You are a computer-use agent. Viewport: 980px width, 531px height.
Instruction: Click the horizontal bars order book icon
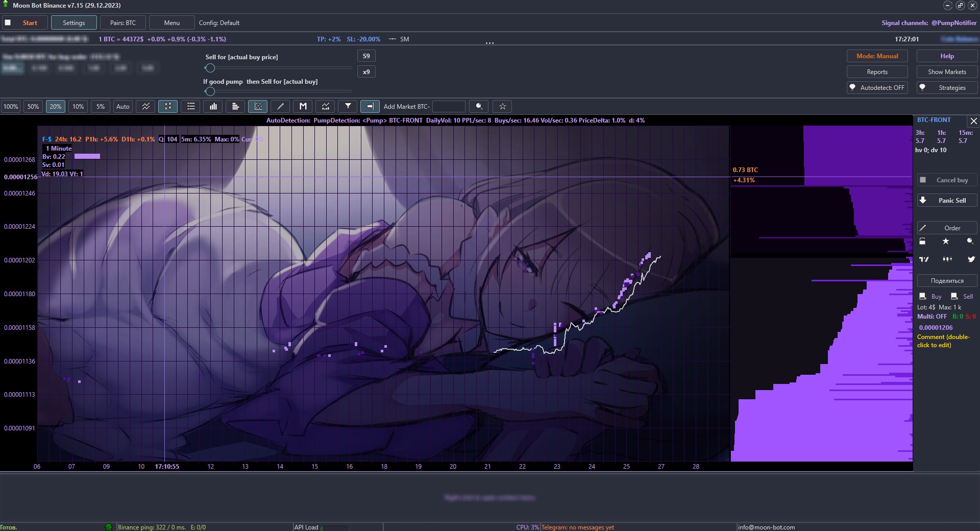[x=235, y=106]
